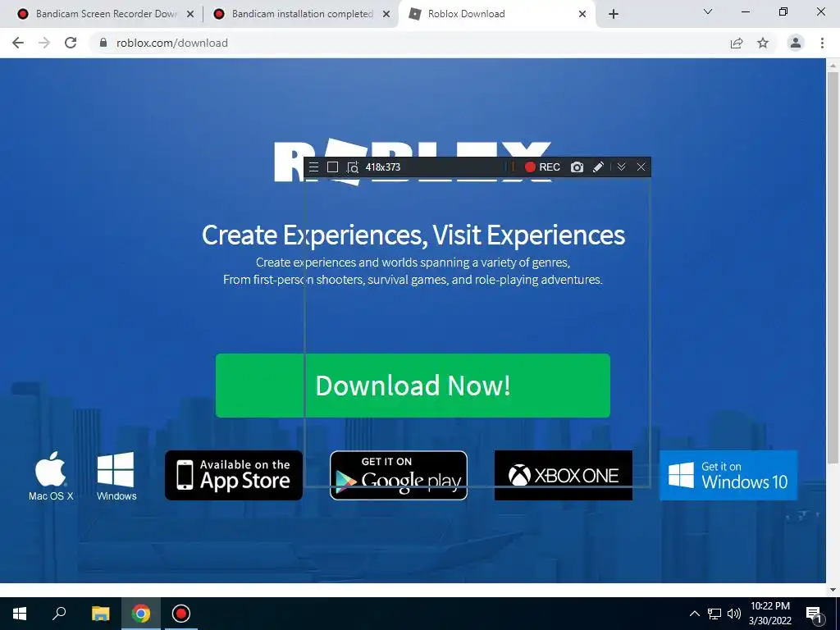
Task: Open Chrome three-dot menu
Action: [822, 43]
